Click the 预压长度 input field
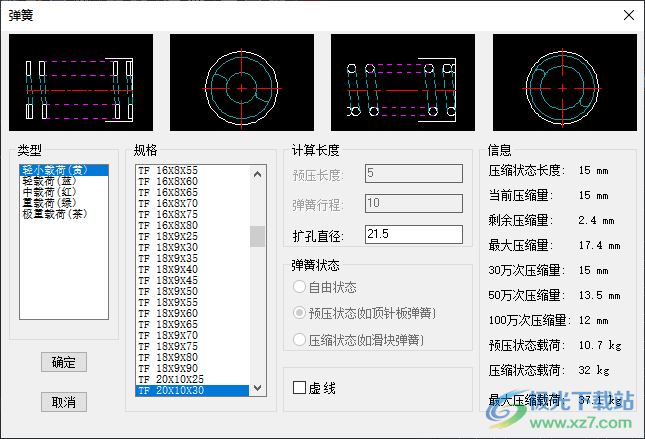The image size is (645, 439). pos(414,174)
